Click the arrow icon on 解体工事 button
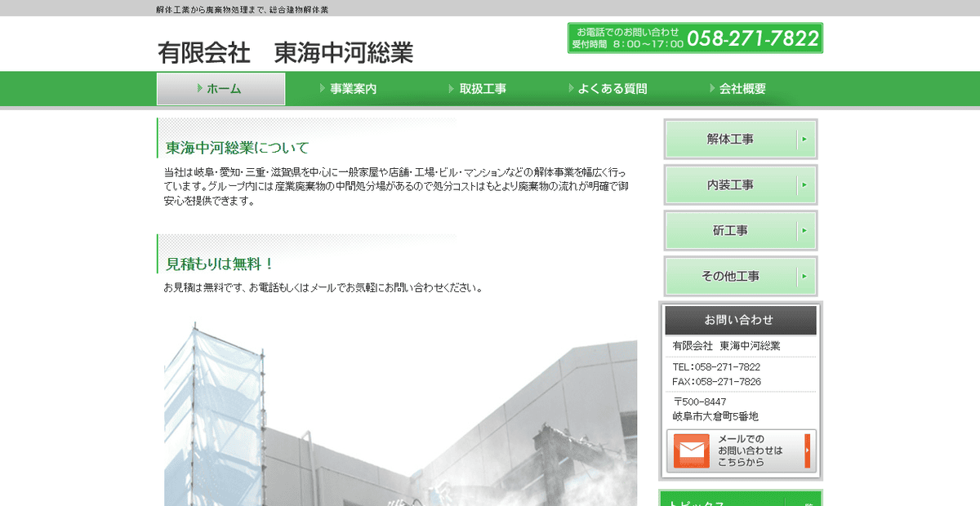The image size is (980, 506). (x=804, y=139)
